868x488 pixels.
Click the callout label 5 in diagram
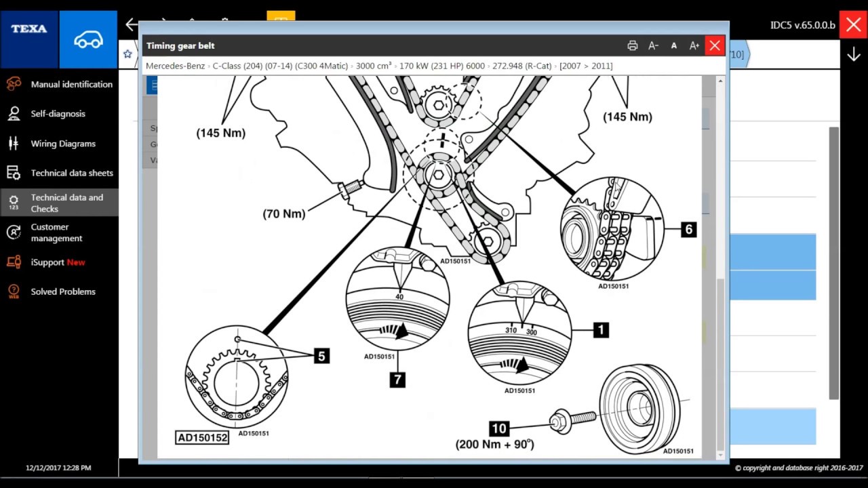click(321, 356)
